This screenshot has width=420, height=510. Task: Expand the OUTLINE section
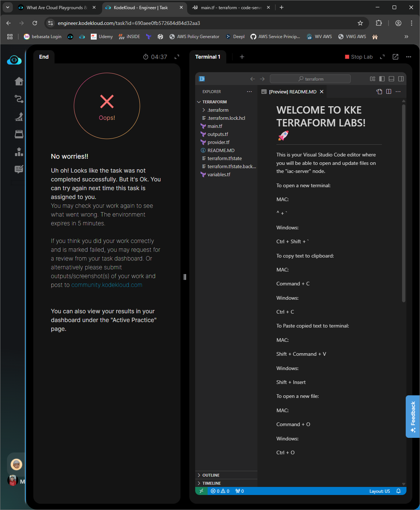pos(211,475)
